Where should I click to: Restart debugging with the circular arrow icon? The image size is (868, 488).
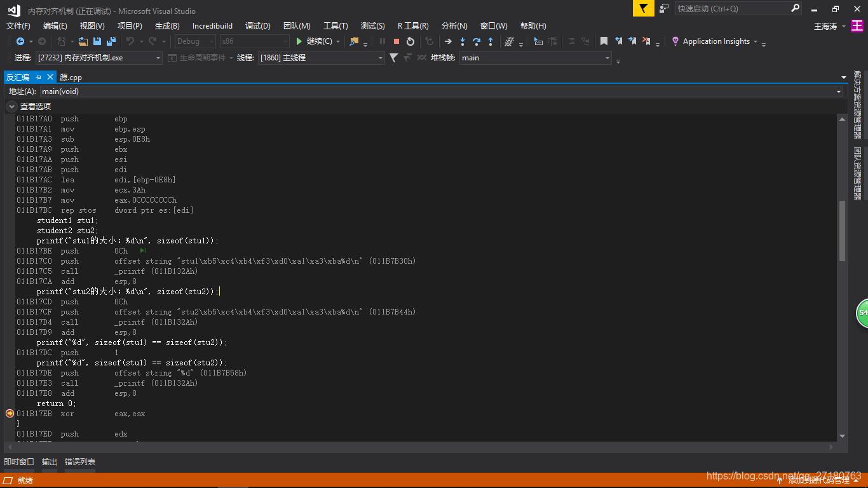pyautogui.click(x=410, y=41)
